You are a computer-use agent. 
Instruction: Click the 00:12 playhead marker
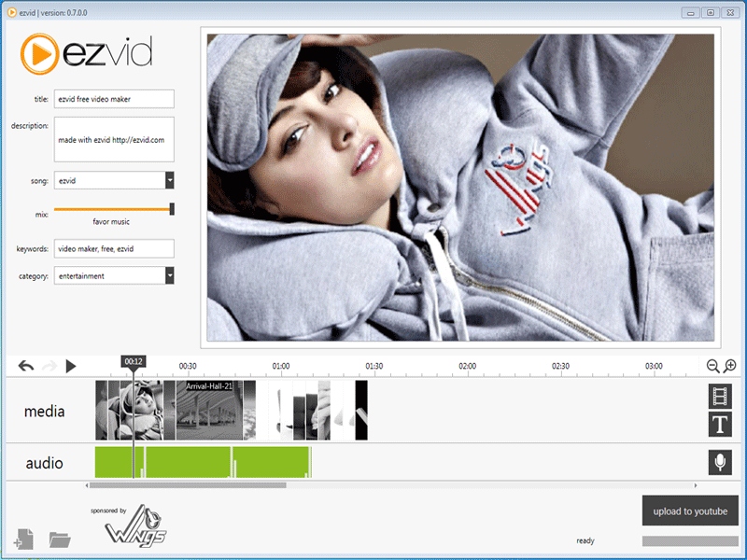coord(133,362)
